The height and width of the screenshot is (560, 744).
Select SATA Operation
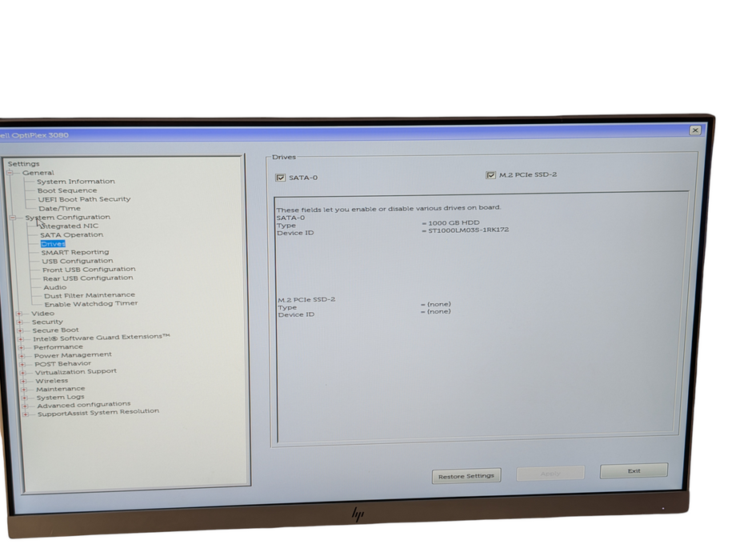pyautogui.click(x=72, y=235)
